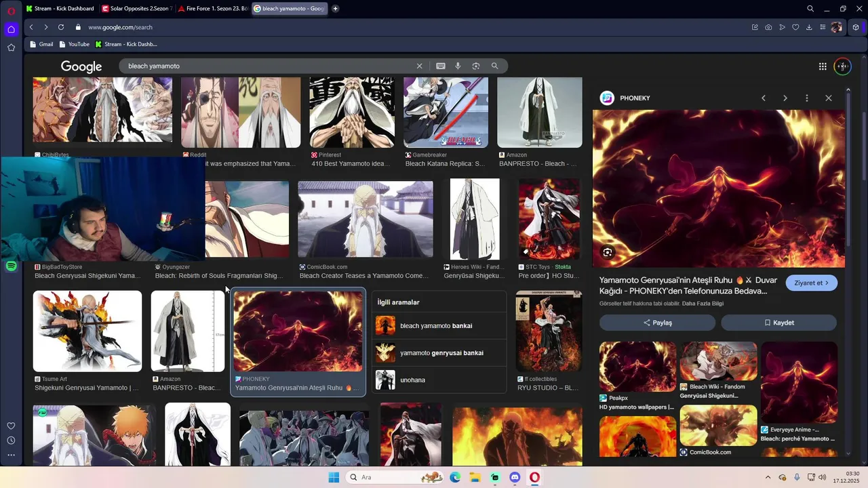Click taskbar Ara search box

(x=395, y=477)
